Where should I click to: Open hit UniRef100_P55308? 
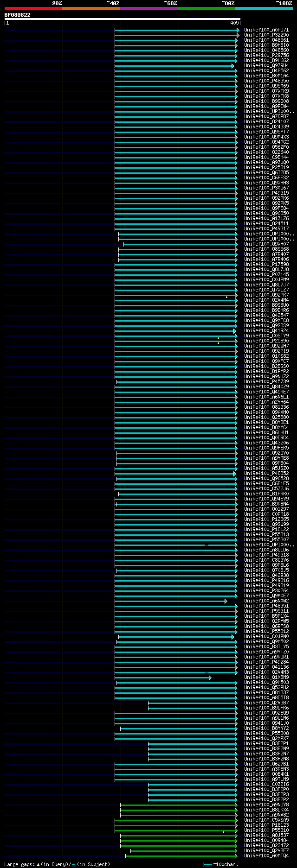tap(266, 734)
